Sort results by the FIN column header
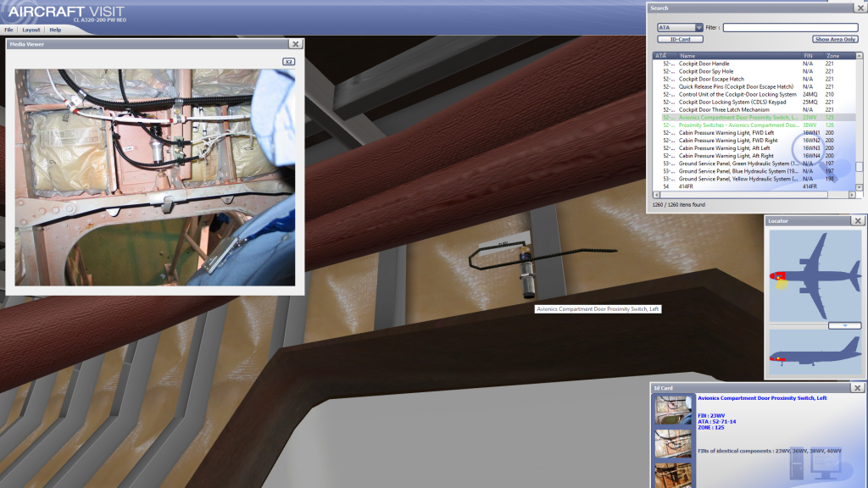The width and height of the screenshot is (868, 488). [x=812, y=56]
